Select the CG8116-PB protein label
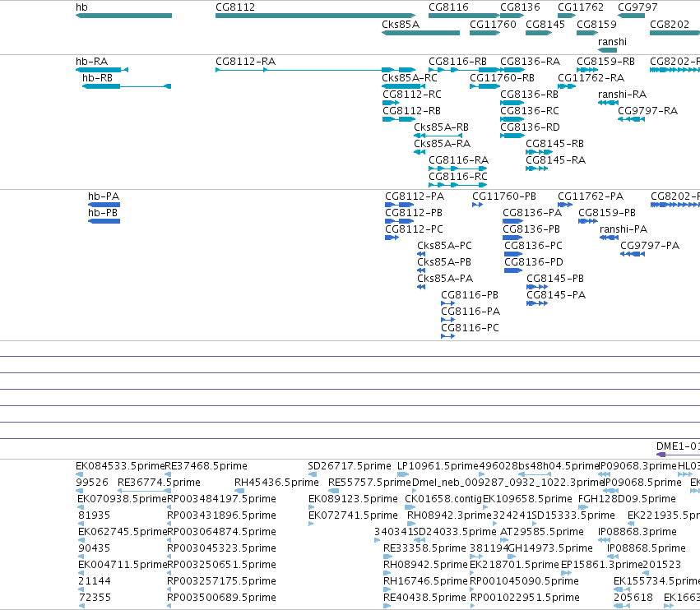 [470, 295]
